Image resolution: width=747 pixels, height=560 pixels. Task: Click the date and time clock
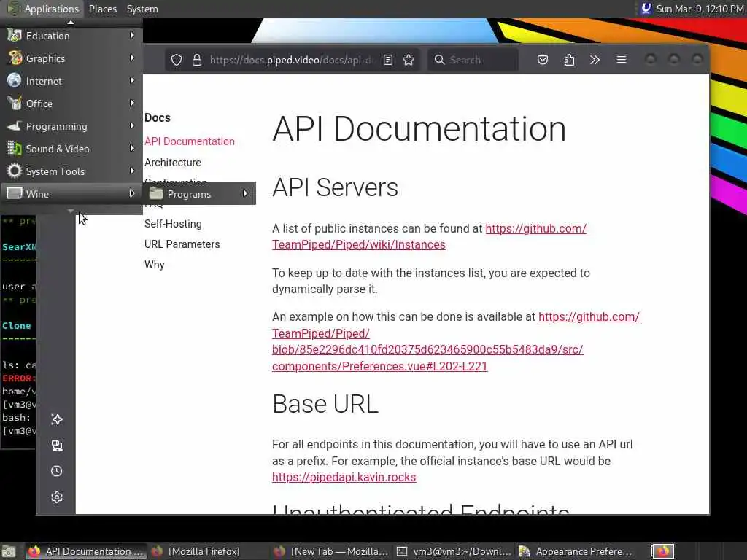(x=700, y=9)
